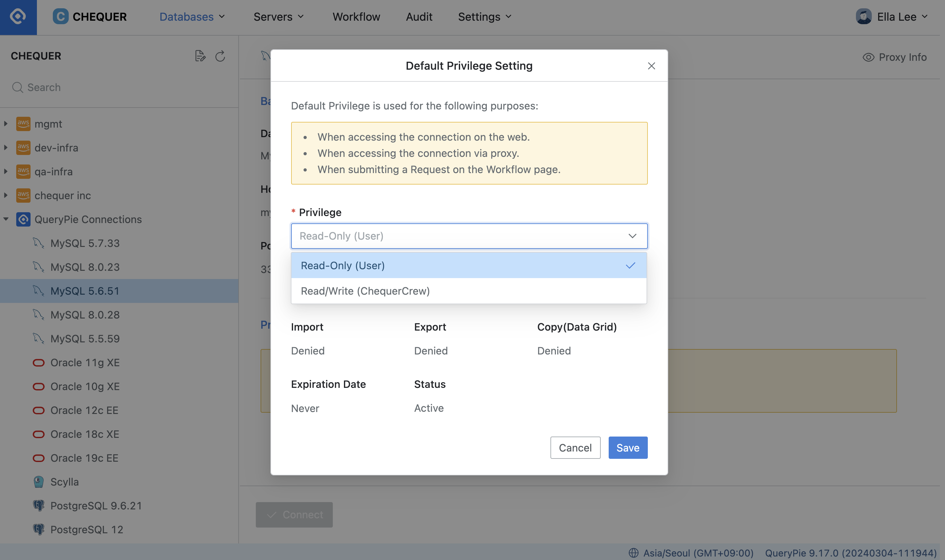Viewport: 945px width, 560px height.
Task: Click the Scylla monster icon
Action: coord(38,482)
